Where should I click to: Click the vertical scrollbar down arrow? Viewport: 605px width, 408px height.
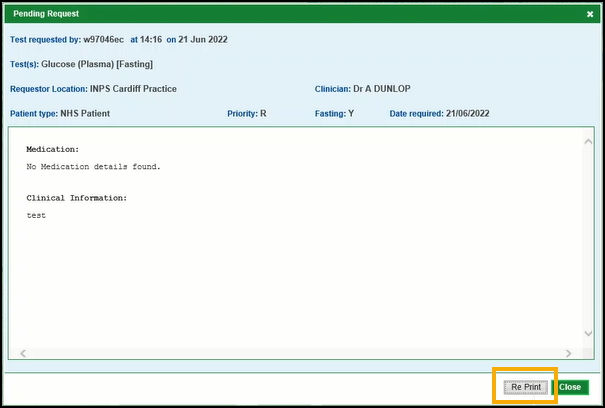tap(588, 336)
